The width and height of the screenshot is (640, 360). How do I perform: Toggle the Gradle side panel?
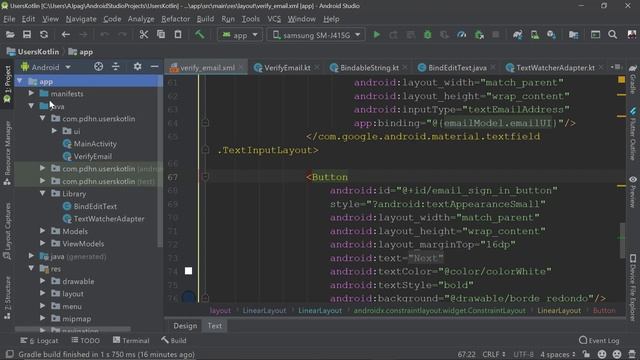point(633,80)
